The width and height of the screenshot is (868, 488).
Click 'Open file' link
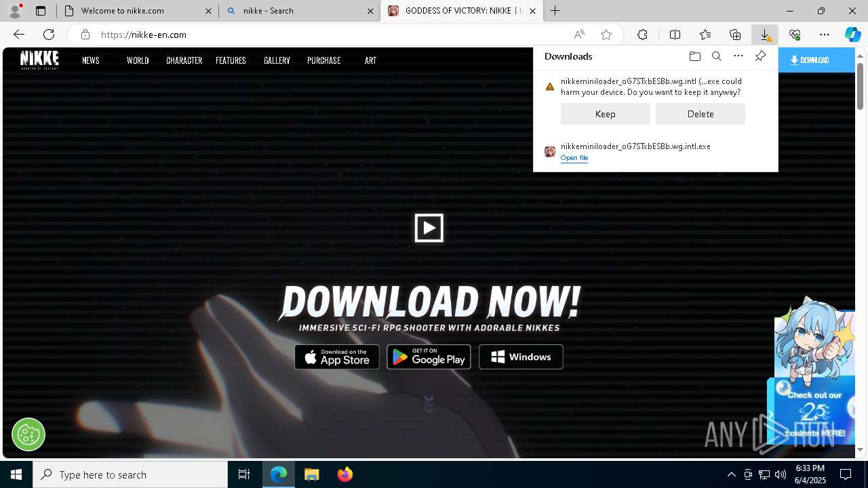tap(574, 158)
